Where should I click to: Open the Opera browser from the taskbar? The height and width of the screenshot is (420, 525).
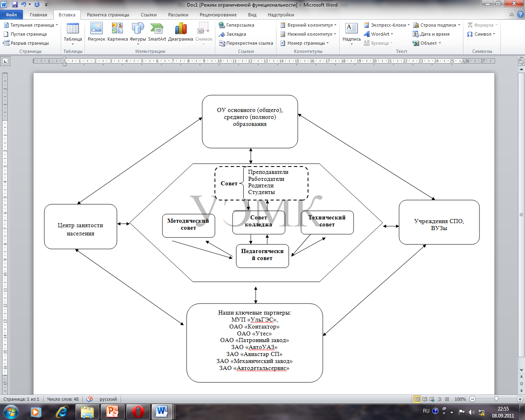click(138, 411)
